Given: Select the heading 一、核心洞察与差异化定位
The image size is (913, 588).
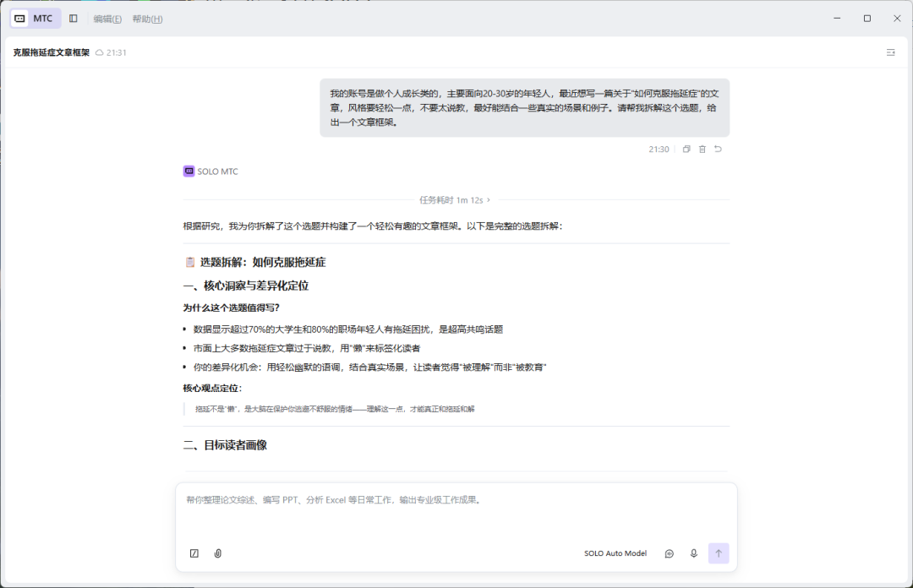Looking at the screenshot, I should click(246, 286).
